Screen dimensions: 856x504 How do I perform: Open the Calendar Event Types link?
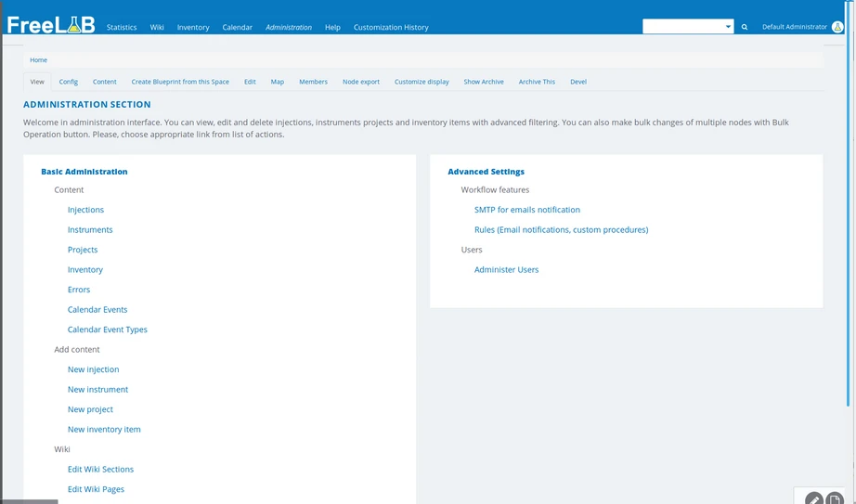tap(108, 330)
